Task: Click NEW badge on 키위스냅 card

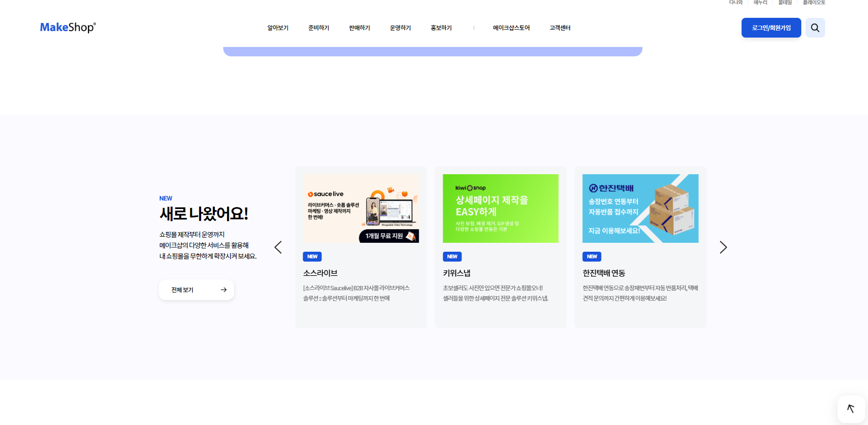Action: click(x=452, y=256)
